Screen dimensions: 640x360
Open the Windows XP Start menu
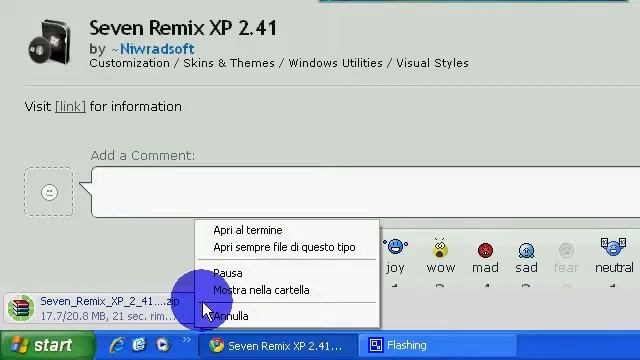coord(47,345)
